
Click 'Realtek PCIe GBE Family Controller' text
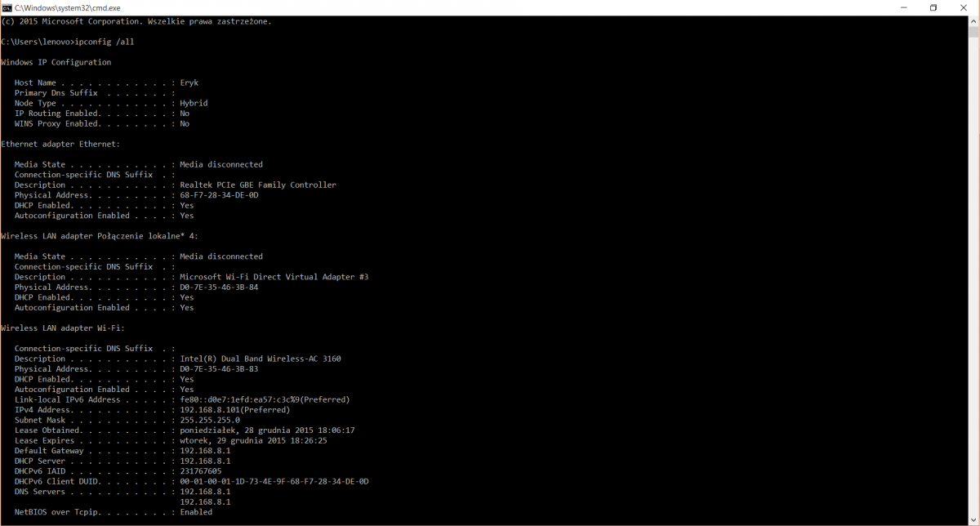pyautogui.click(x=258, y=185)
